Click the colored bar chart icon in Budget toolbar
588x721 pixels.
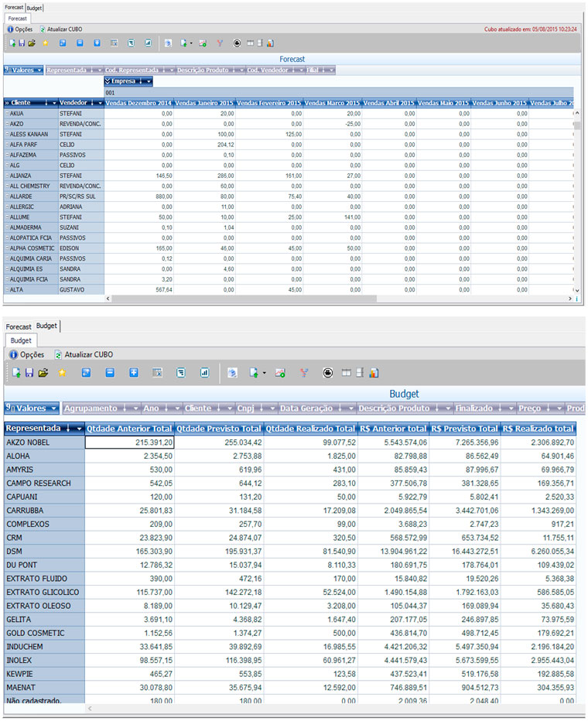pos(374,373)
